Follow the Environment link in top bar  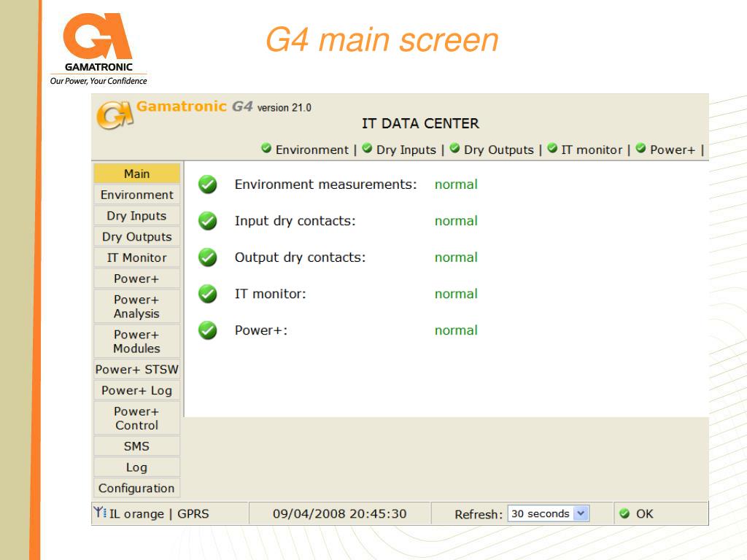pyautogui.click(x=312, y=149)
